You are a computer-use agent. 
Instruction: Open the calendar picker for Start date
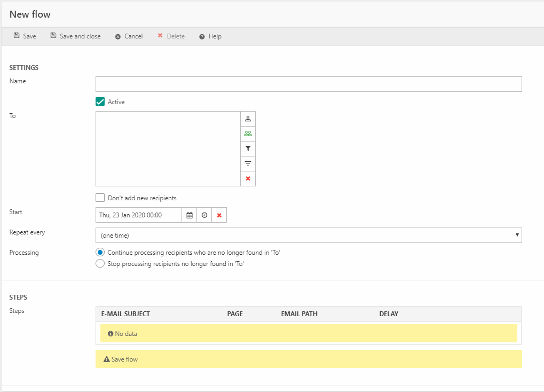click(x=189, y=215)
